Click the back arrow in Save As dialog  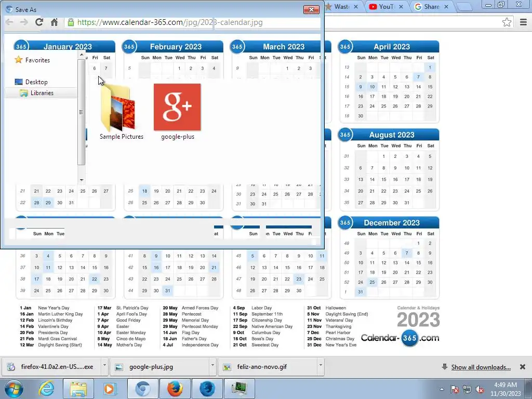point(9,22)
